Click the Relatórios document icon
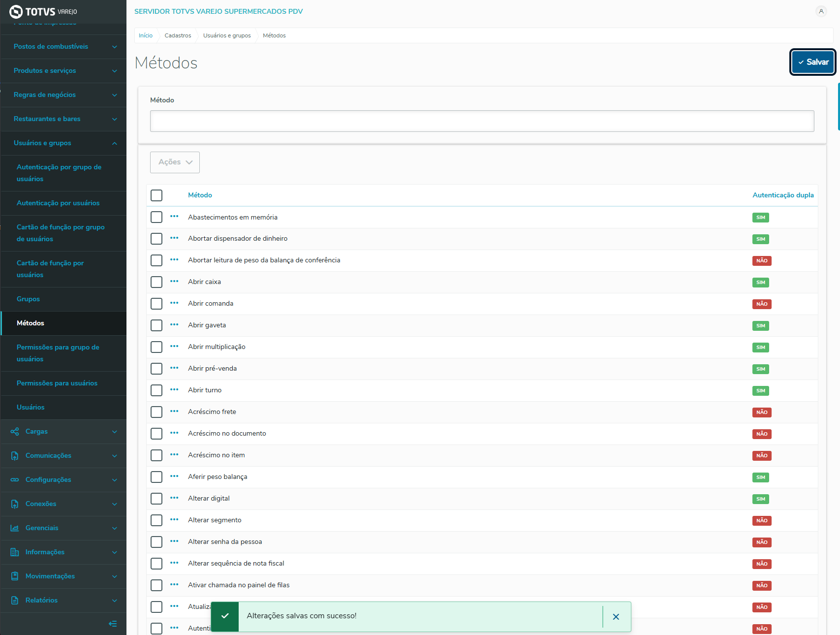Viewport: 840px width, 635px height. [15, 601]
